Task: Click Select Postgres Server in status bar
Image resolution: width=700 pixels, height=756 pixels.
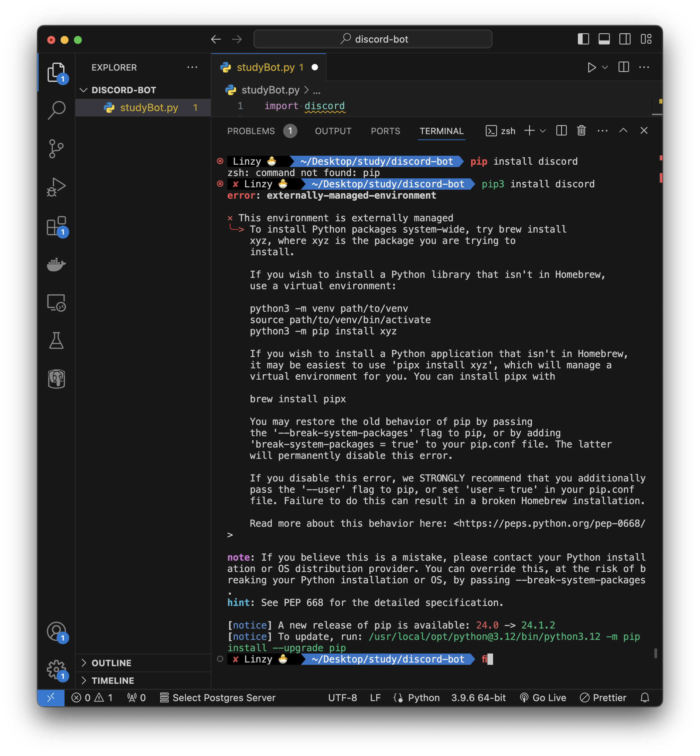Action: pyautogui.click(x=218, y=697)
